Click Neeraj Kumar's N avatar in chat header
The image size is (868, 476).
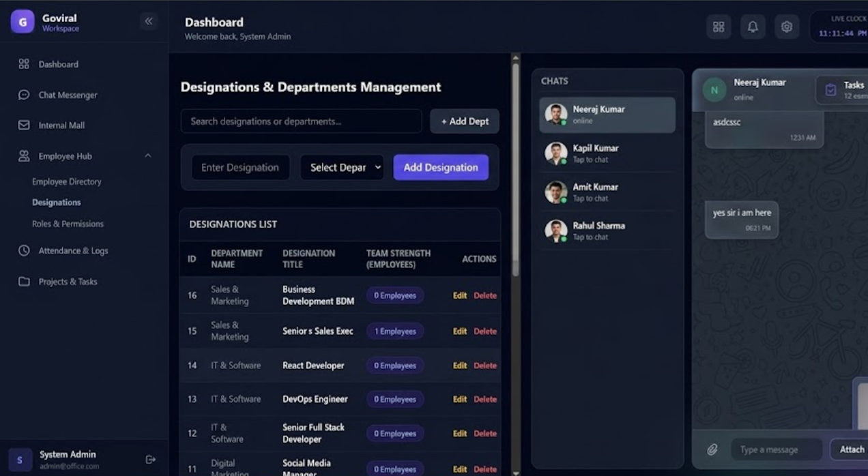coord(714,89)
